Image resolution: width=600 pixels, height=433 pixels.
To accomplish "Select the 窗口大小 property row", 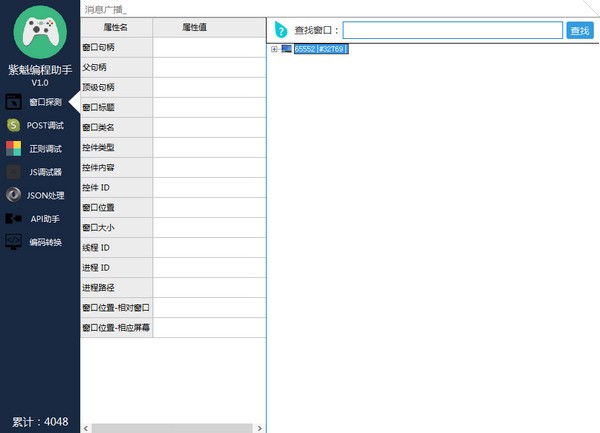I will click(173, 228).
